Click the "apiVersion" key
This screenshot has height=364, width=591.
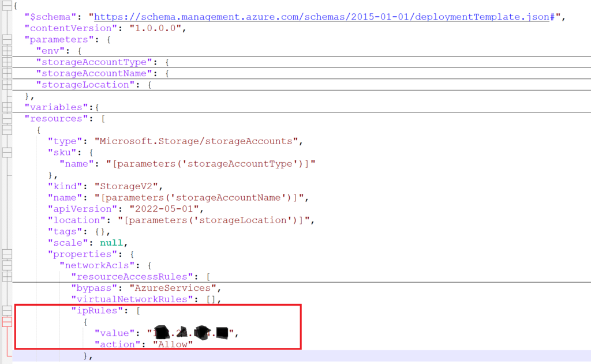click(x=83, y=209)
